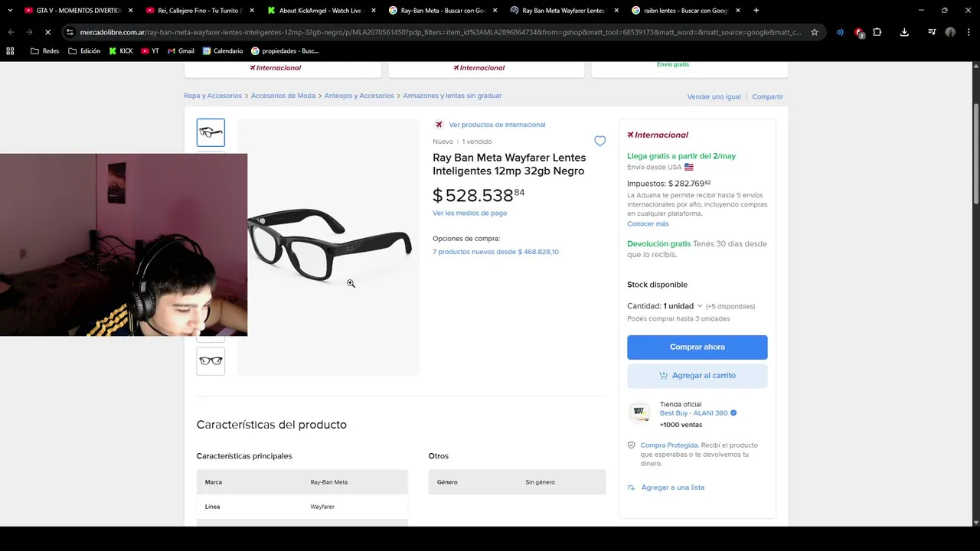Open the Gmail bookmark

pos(181,51)
